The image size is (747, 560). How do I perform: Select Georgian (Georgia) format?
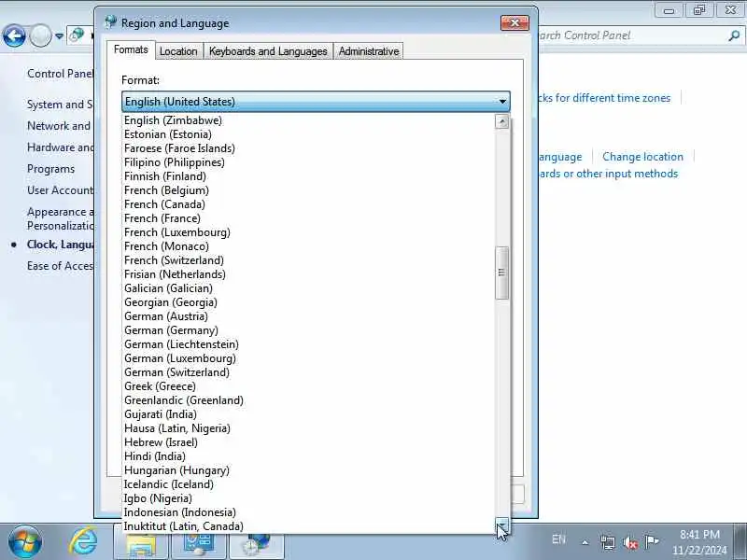(x=309, y=302)
